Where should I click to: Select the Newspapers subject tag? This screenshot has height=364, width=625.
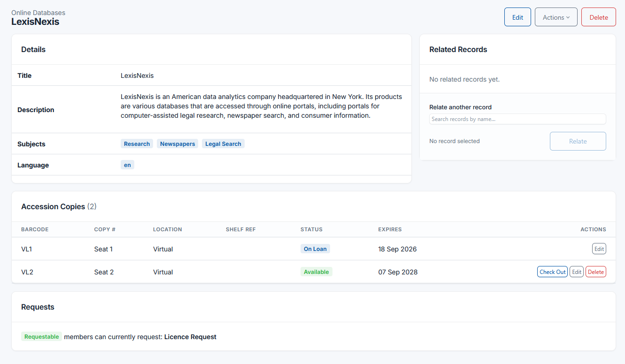(177, 144)
